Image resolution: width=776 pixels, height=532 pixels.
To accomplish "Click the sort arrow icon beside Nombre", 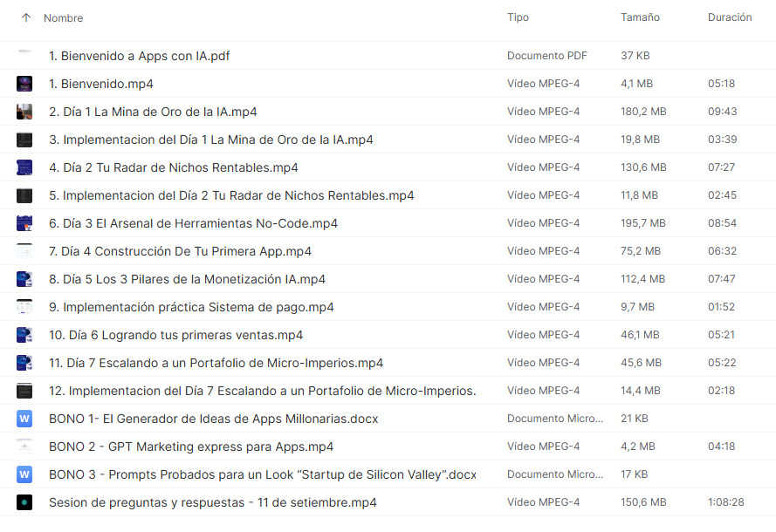I will (x=25, y=17).
